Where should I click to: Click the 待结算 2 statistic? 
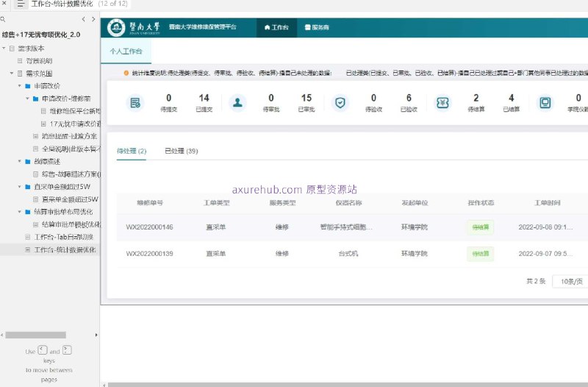pos(476,102)
